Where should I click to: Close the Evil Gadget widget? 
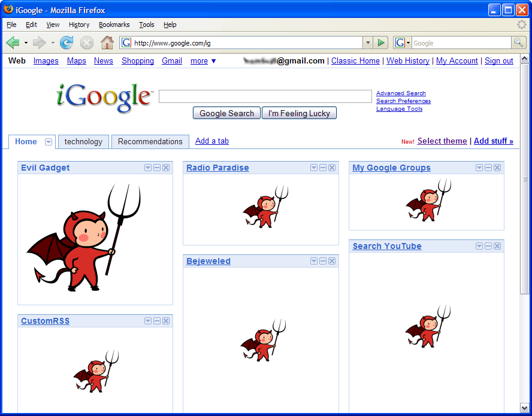point(166,168)
